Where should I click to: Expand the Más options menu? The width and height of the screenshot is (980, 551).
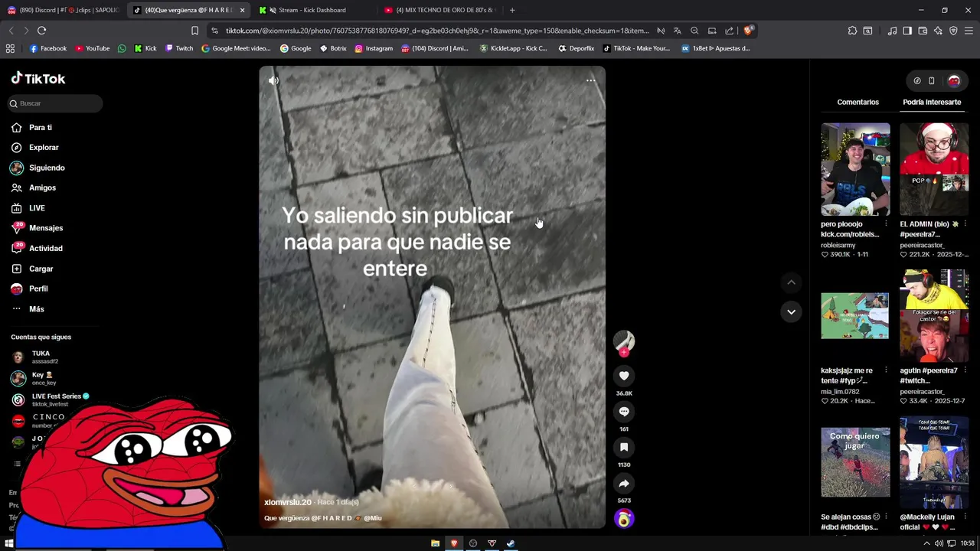(28, 309)
